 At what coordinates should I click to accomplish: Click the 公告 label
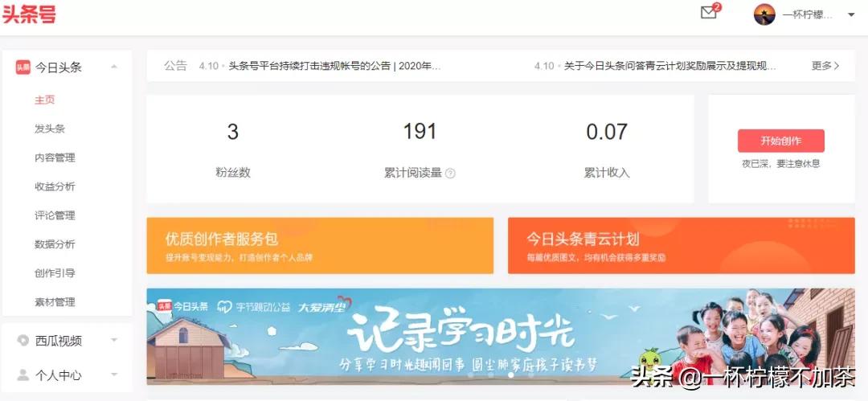[175, 66]
